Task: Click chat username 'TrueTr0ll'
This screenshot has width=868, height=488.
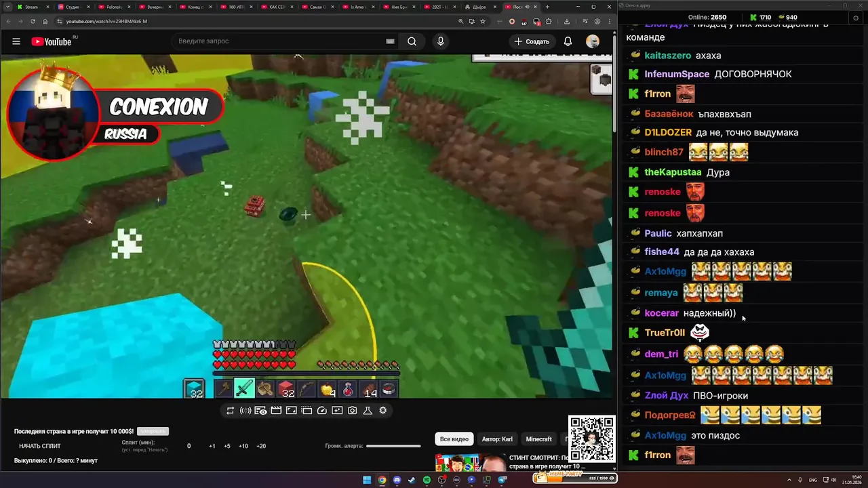Action: [665, 333]
